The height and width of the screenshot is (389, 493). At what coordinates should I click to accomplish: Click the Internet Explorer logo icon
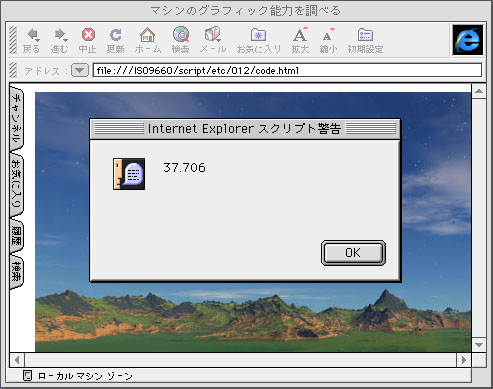point(468,40)
